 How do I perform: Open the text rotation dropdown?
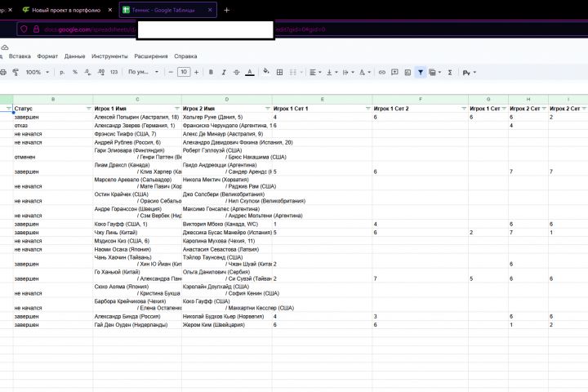point(365,73)
